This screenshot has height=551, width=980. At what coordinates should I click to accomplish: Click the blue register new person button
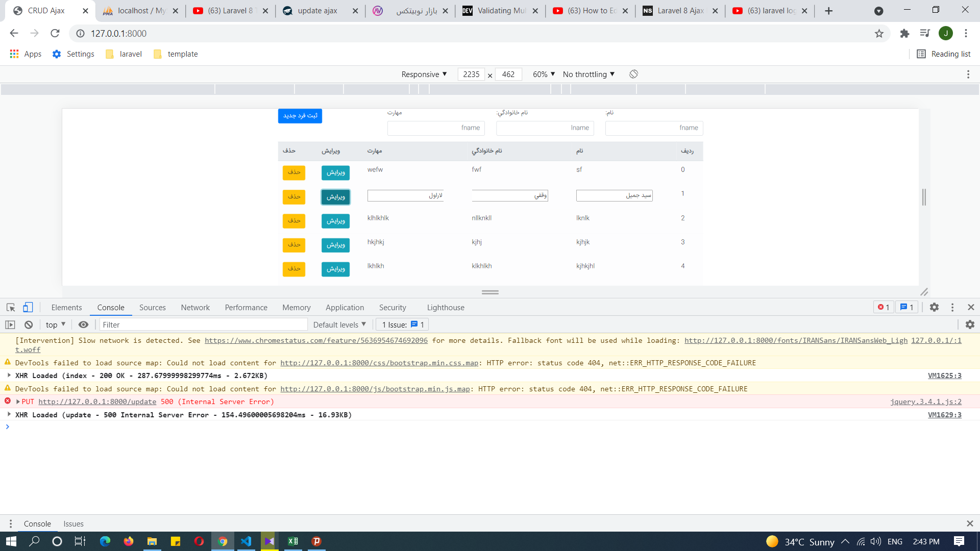coord(300,116)
